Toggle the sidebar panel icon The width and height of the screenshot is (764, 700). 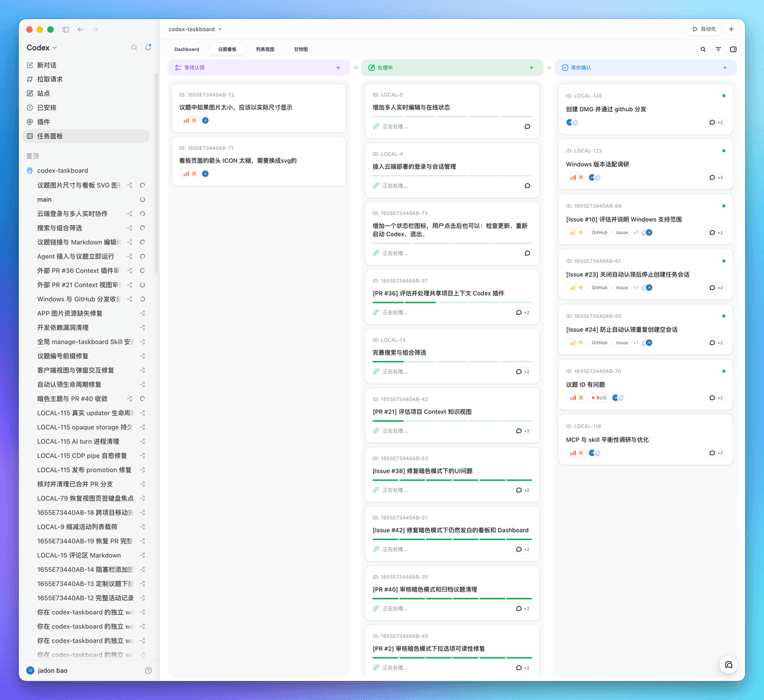65,29
